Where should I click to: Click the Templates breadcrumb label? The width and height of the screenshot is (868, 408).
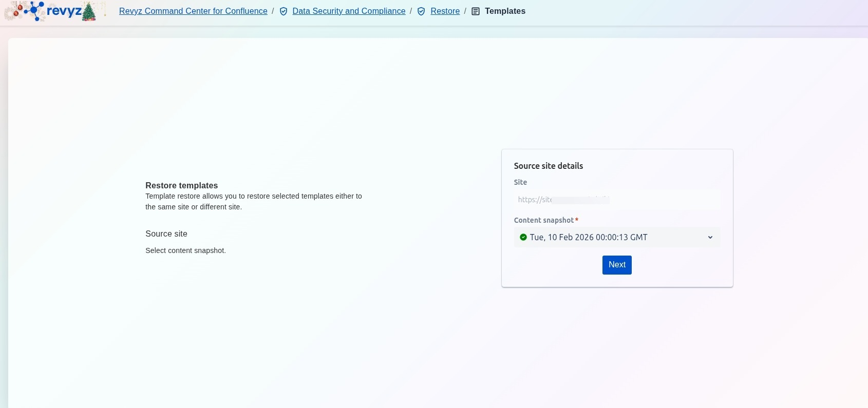(505, 11)
